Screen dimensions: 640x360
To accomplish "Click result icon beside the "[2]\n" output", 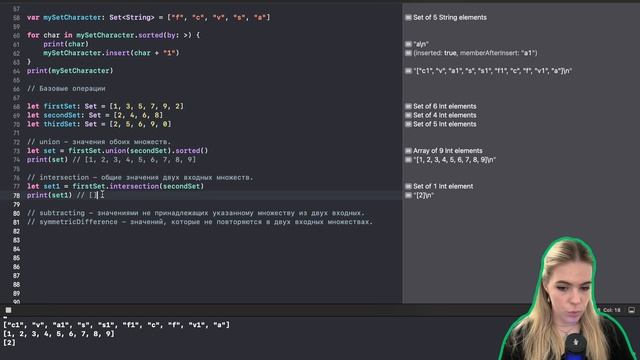I will [408, 196].
